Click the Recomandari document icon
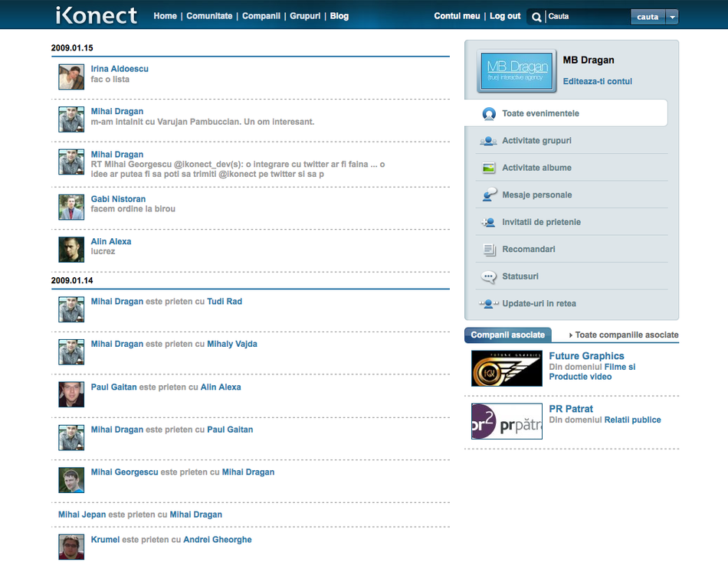Screen dimensions: 728x562 coord(490,250)
